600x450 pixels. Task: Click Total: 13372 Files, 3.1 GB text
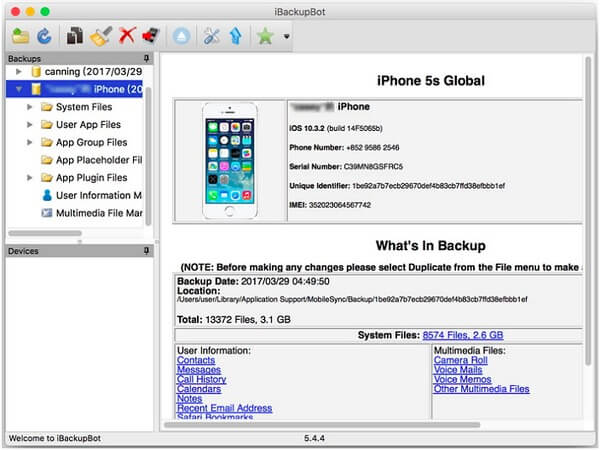click(233, 320)
